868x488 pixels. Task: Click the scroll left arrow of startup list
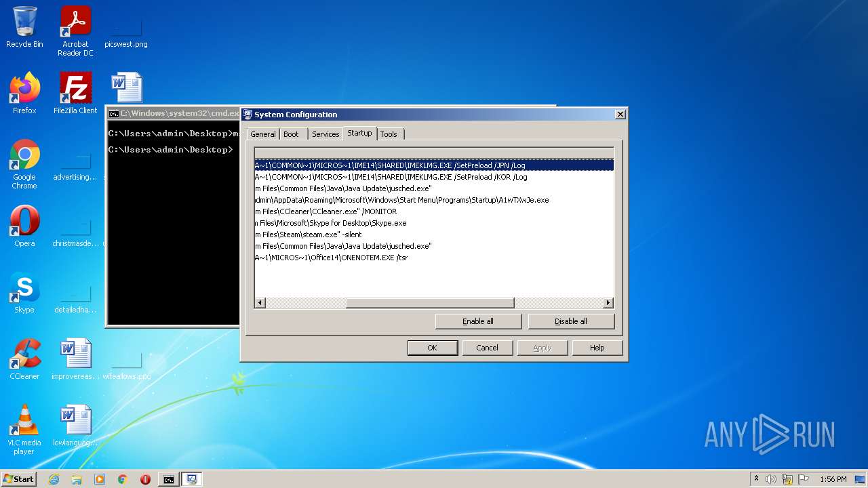click(260, 303)
